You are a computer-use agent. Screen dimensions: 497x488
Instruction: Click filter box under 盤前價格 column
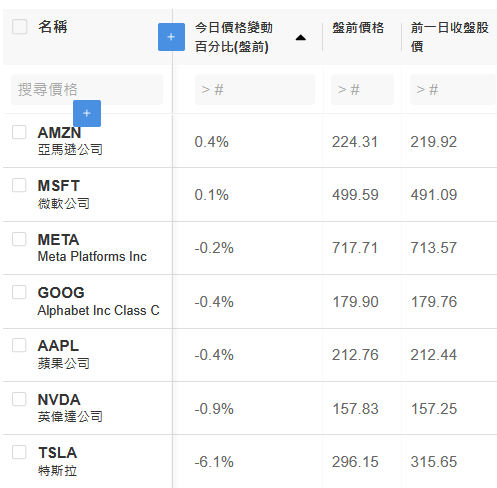(x=362, y=90)
